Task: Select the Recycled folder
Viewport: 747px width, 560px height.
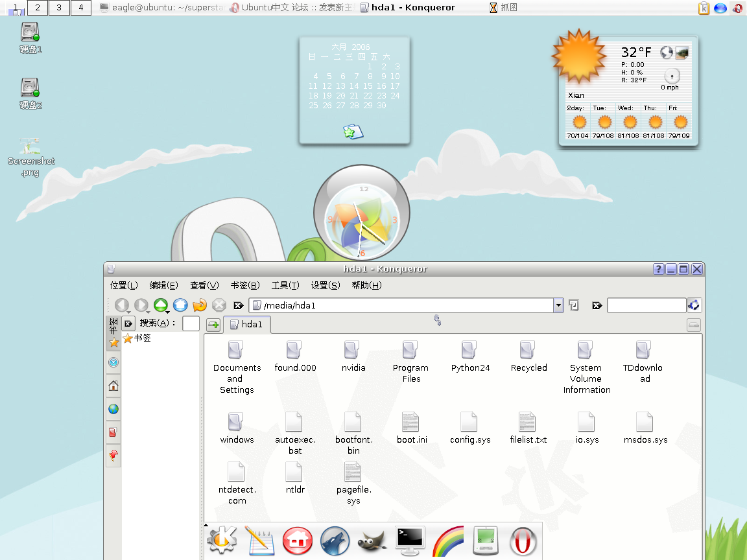Action: pyautogui.click(x=528, y=356)
